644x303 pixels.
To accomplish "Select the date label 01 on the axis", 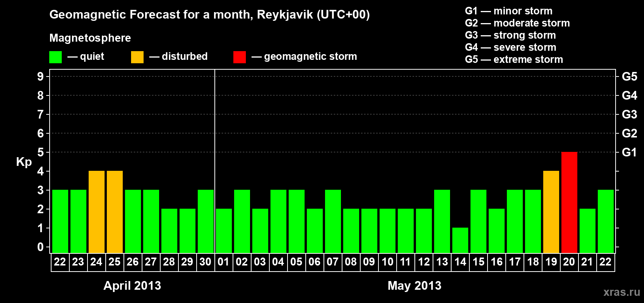I will [x=224, y=262].
